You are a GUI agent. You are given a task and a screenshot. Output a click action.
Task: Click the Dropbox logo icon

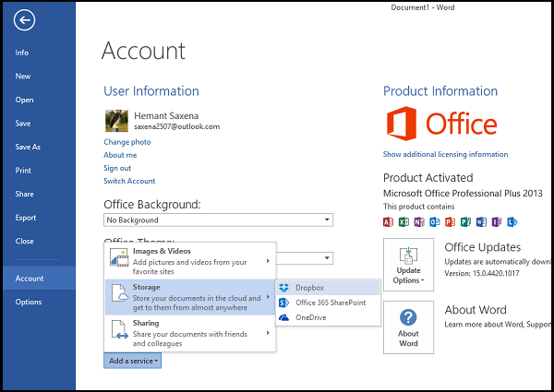[283, 288]
